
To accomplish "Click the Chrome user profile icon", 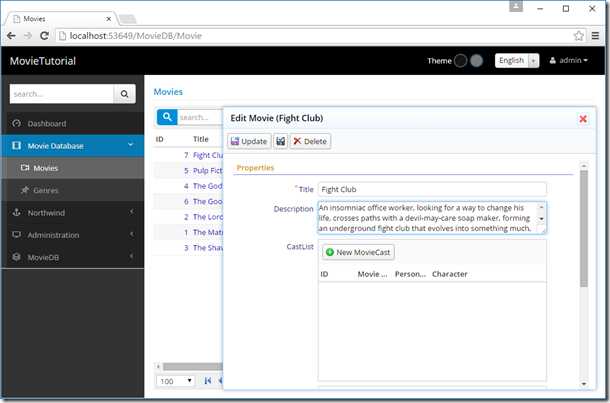I will tap(516, 6).
